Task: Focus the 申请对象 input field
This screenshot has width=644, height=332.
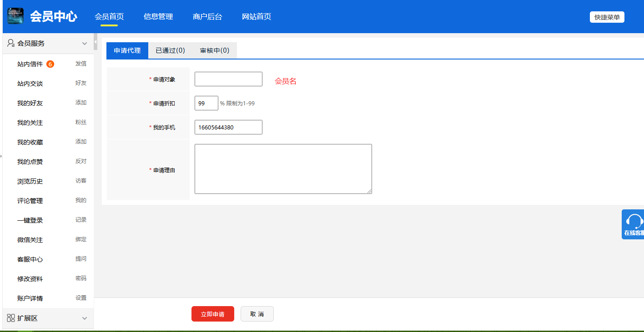Action: (228, 79)
